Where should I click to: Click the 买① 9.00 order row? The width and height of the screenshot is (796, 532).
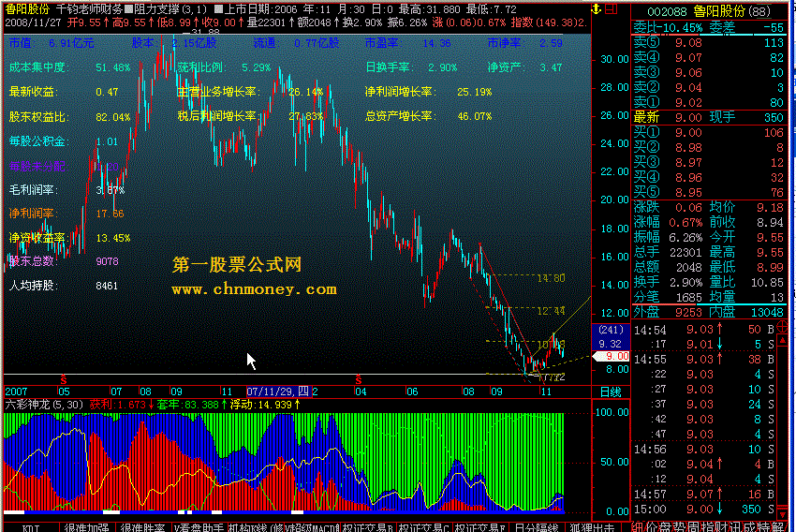[709, 132]
